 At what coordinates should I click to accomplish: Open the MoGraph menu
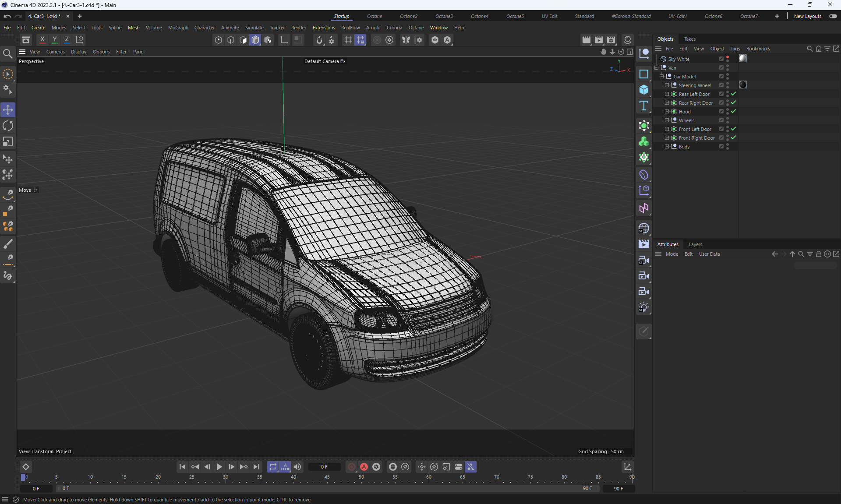click(178, 28)
